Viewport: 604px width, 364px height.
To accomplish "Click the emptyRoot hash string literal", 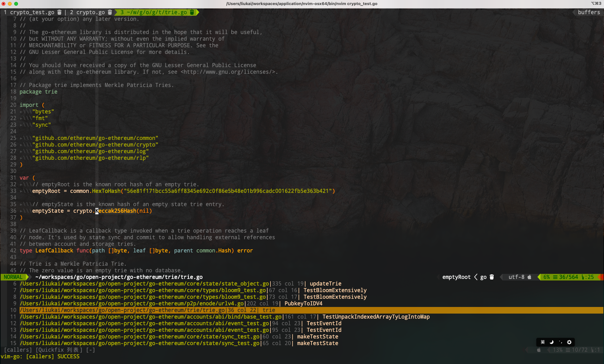I will 228,191.
